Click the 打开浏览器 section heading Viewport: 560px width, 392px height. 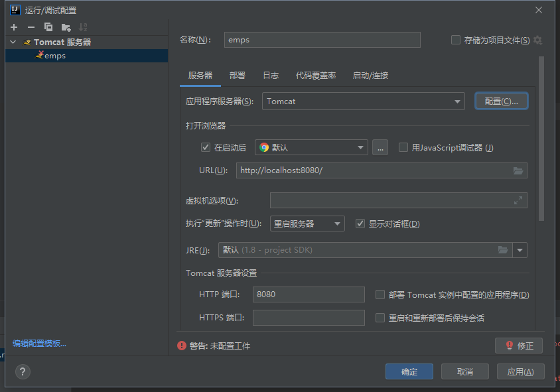(x=206, y=125)
